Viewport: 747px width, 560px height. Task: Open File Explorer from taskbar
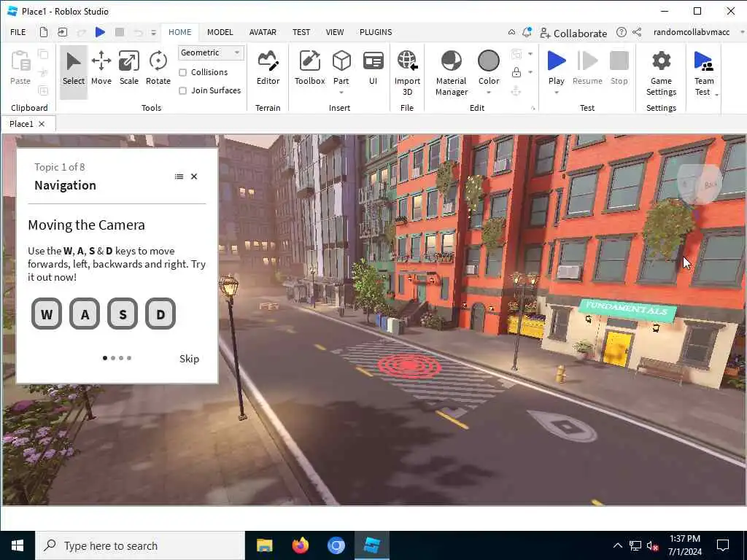(264, 545)
